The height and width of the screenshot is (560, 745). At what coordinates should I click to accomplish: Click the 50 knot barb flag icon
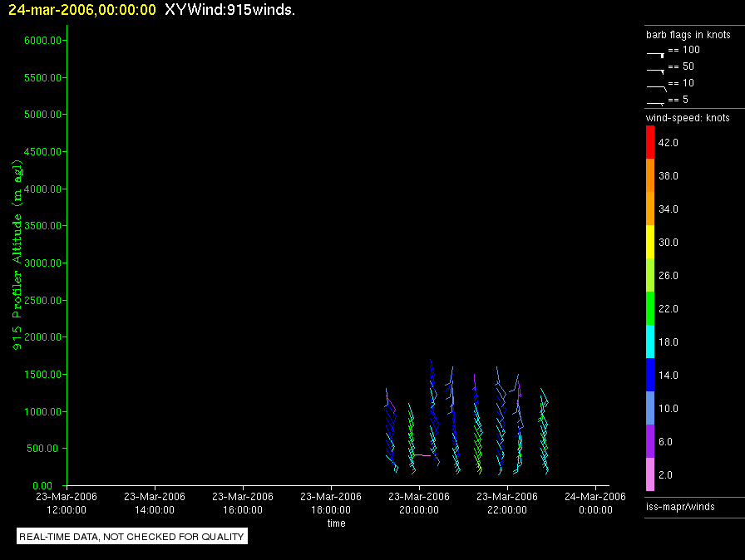pyautogui.click(x=655, y=71)
